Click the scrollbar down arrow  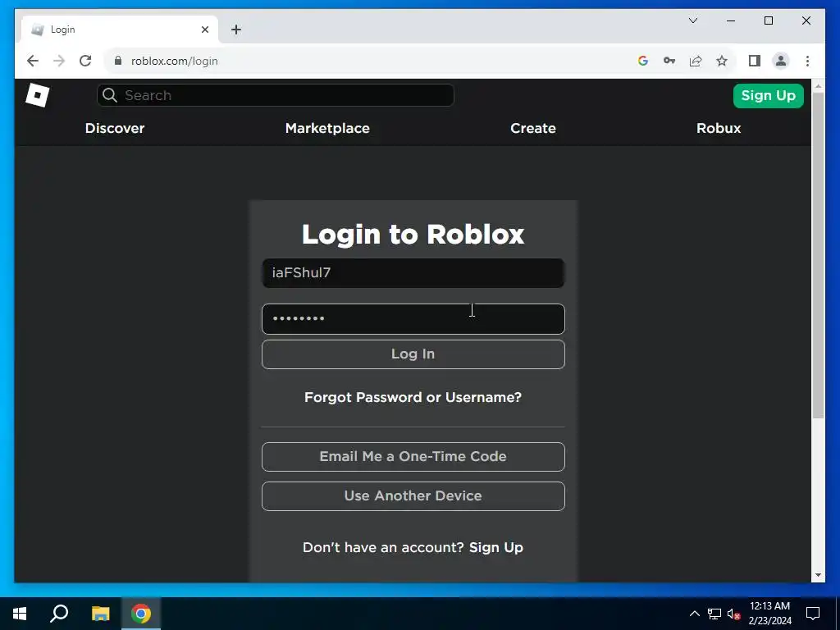[818, 575]
